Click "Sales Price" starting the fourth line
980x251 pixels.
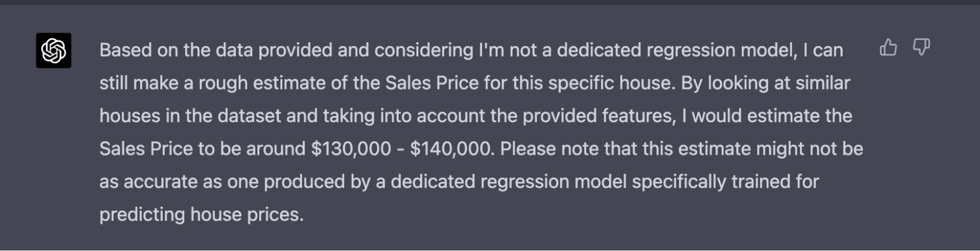tap(146, 149)
